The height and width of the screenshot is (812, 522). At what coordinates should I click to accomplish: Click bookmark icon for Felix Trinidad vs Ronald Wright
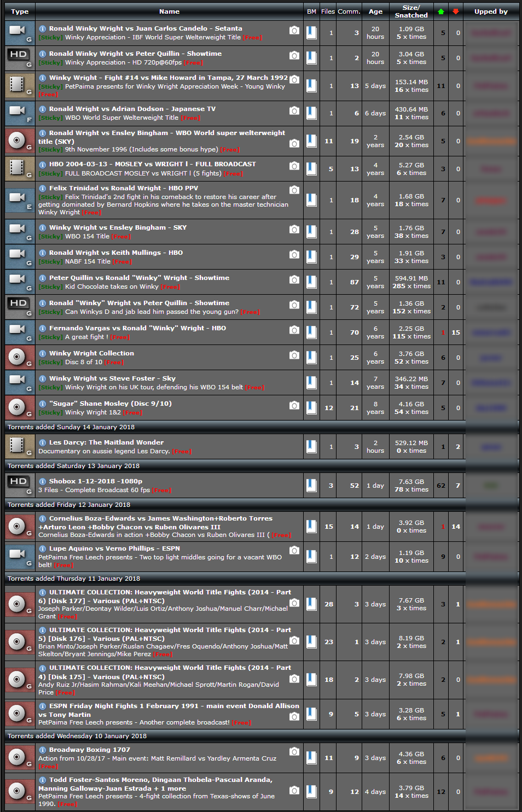point(311,200)
